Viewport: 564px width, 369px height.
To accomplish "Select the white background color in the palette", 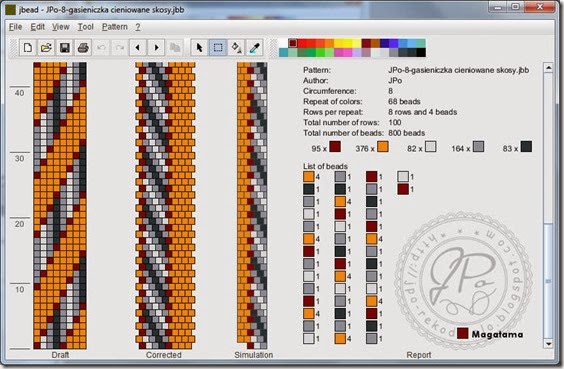I will pyautogui.click(x=284, y=43).
